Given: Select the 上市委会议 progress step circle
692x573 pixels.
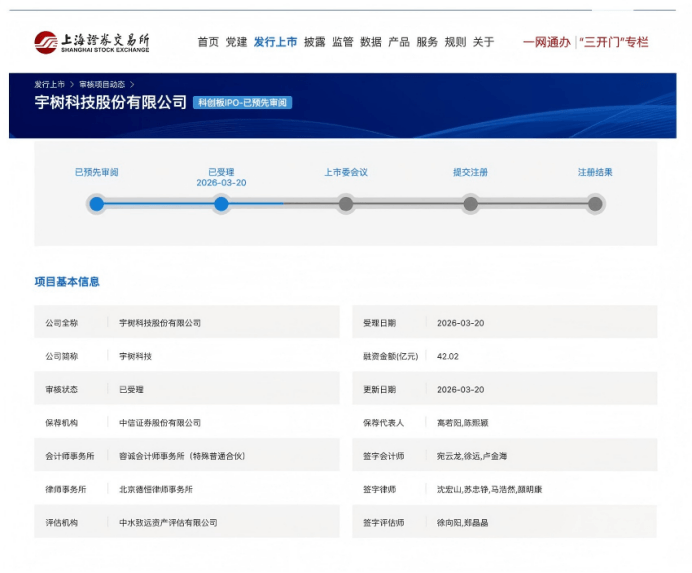Looking at the screenshot, I should tap(346, 204).
